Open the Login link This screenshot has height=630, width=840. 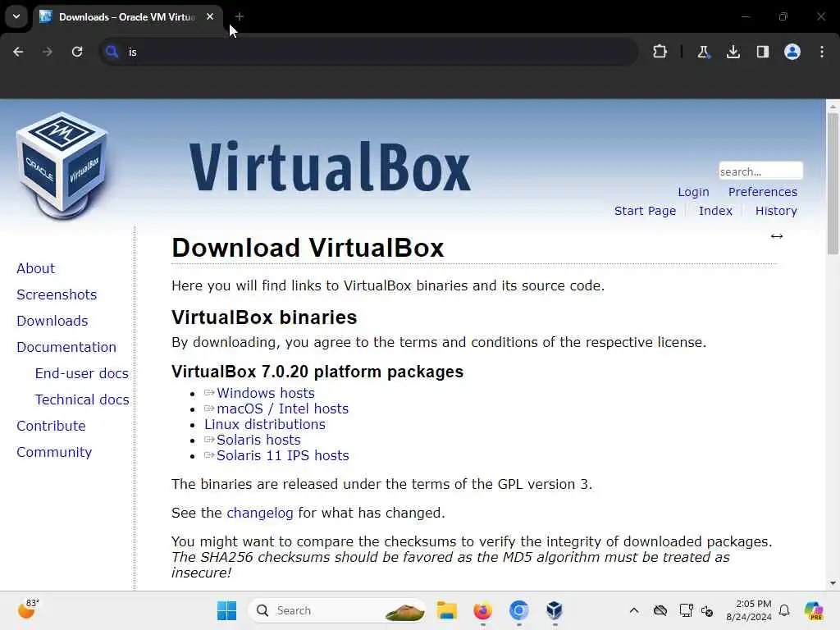point(693,192)
